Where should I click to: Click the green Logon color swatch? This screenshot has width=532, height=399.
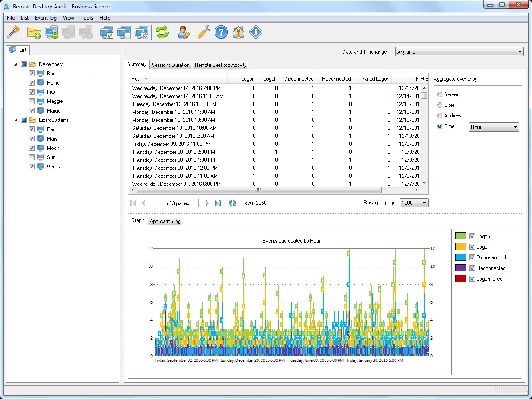click(461, 236)
